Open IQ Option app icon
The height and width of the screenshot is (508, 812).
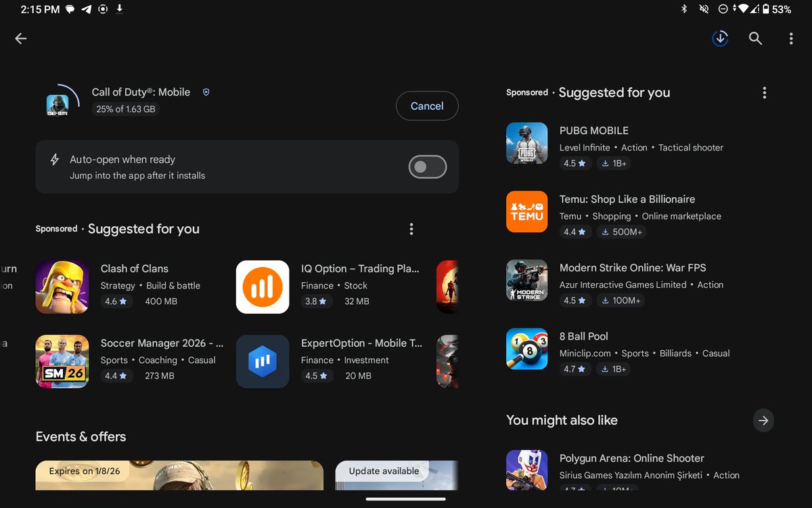click(x=263, y=287)
